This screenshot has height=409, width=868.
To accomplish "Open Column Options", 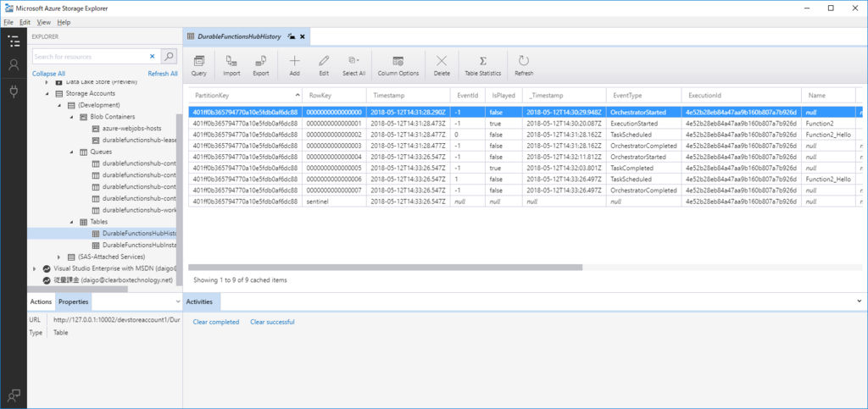I will point(398,66).
